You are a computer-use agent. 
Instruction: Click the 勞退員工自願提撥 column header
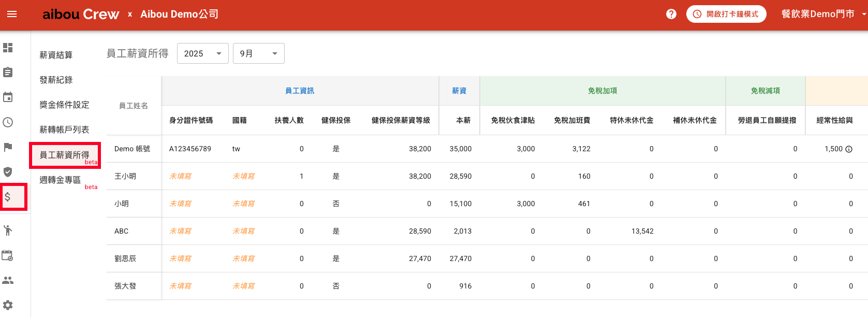pyautogui.click(x=767, y=120)
